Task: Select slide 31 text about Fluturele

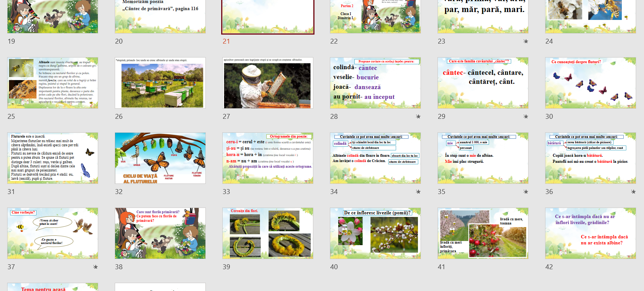Action: pyautogui.click(x=53, y=158)
